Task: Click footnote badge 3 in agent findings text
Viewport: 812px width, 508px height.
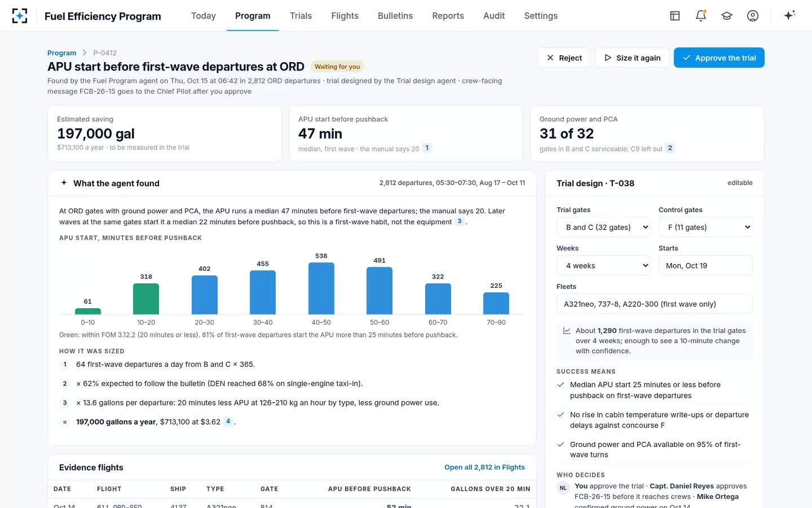Action: tap(460, 221)
